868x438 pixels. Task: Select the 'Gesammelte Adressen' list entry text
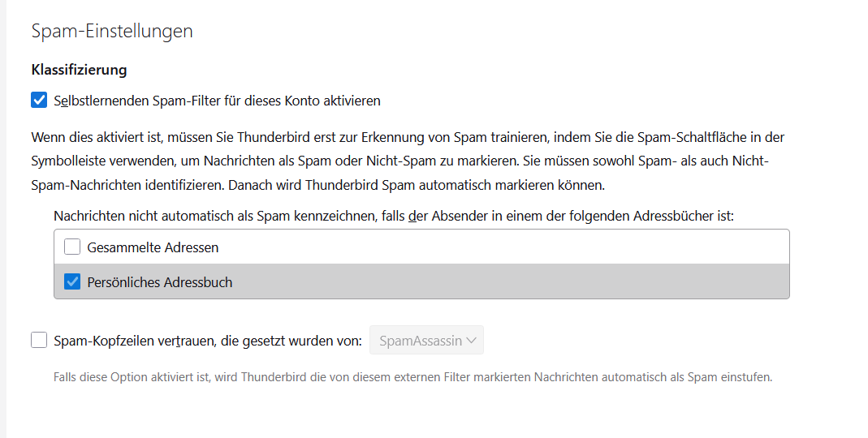[x=153, y=247]
